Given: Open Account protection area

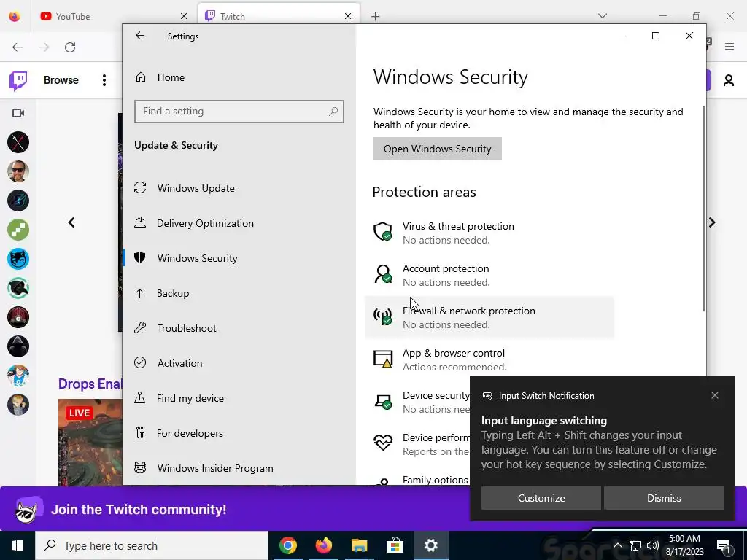Looking at the screenshot, I should tap(489, 275).
